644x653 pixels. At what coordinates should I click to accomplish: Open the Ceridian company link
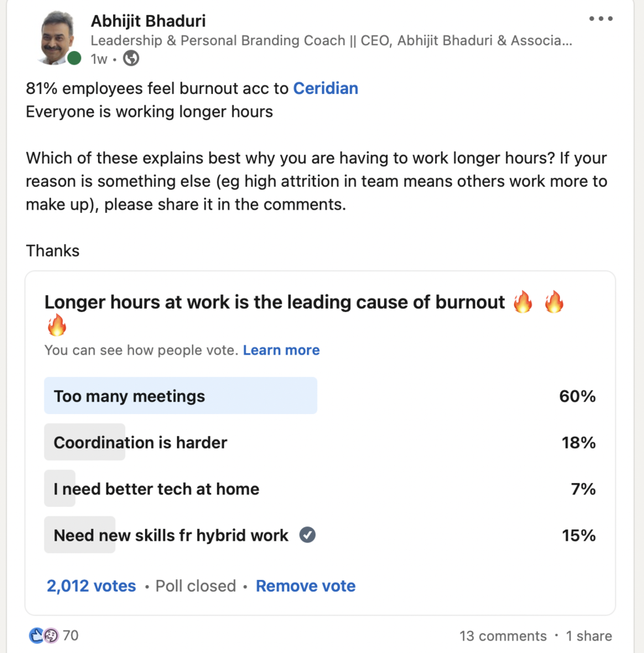(325, 88)
